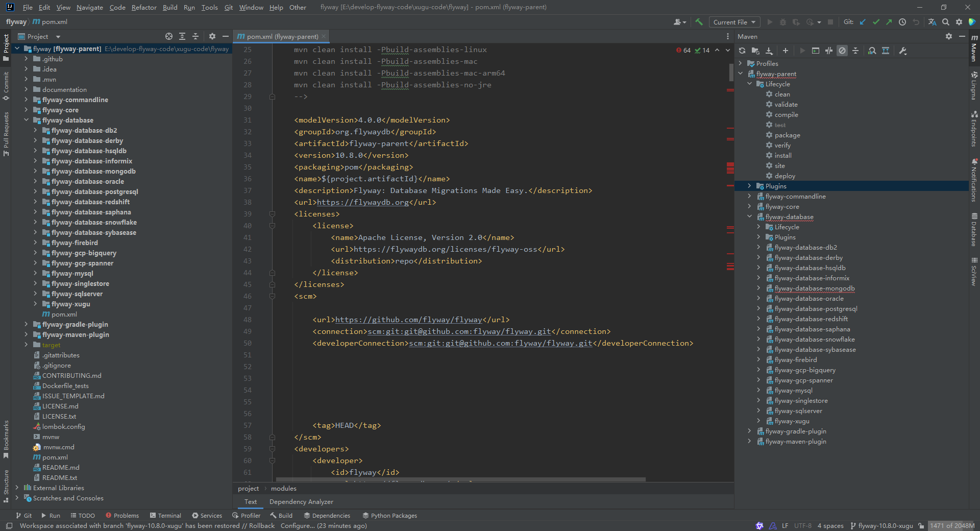Go to next highlighted error arrow
Screen dimensions: 980x531
[x=728, y=50]
